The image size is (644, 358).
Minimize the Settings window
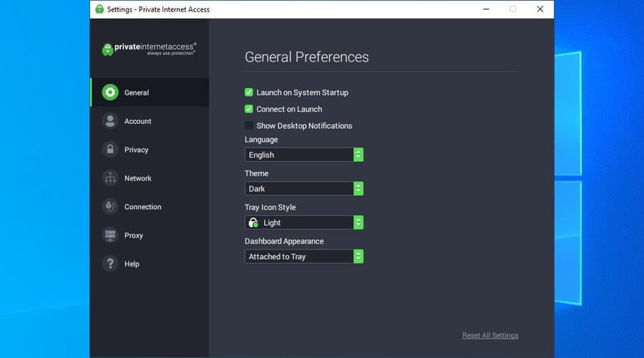coord(486,9)
